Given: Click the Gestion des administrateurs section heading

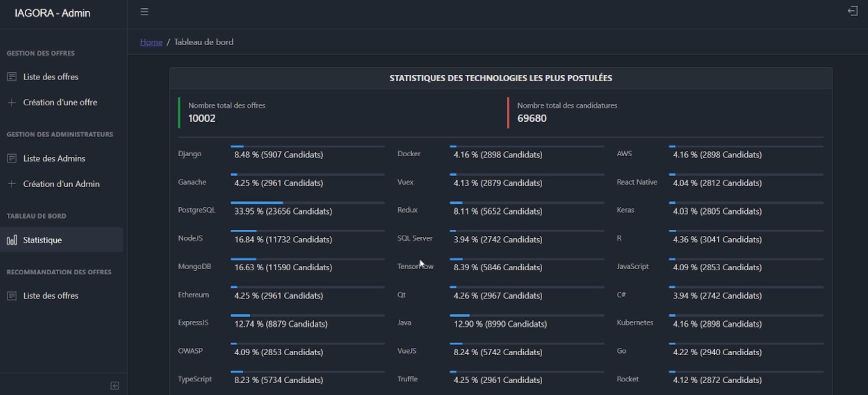Looking at the screenshot, I should [x=60, y=134].
